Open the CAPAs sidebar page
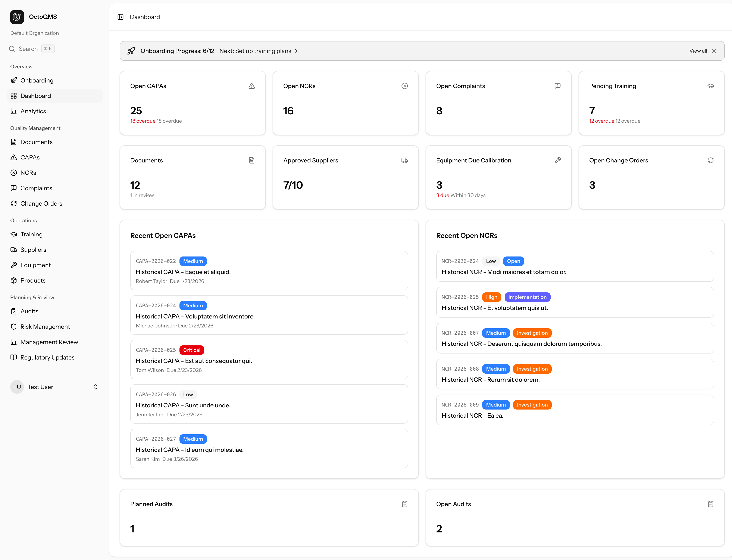 (55, 157)
